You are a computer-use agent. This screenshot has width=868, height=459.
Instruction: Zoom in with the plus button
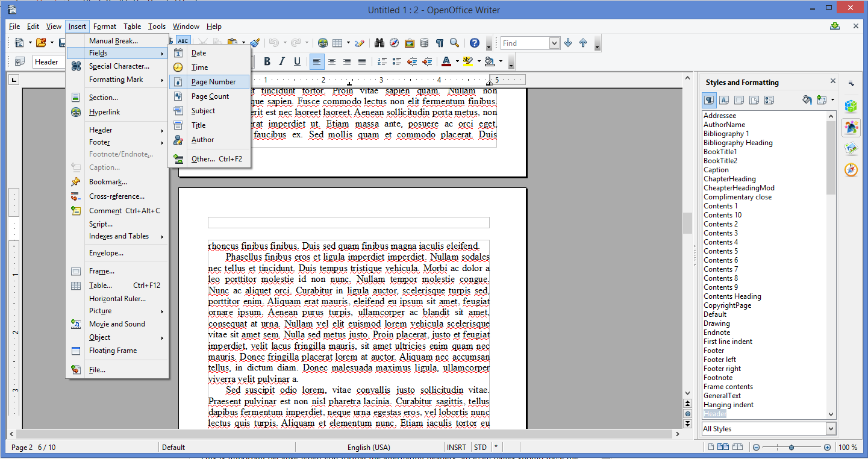[x=827, y=448]
